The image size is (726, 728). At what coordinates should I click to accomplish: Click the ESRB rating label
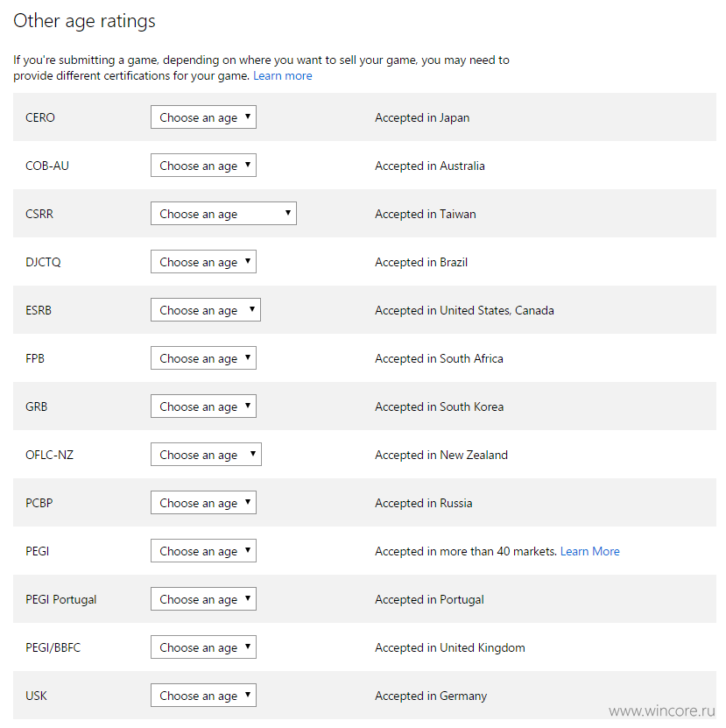click(39, 310)
